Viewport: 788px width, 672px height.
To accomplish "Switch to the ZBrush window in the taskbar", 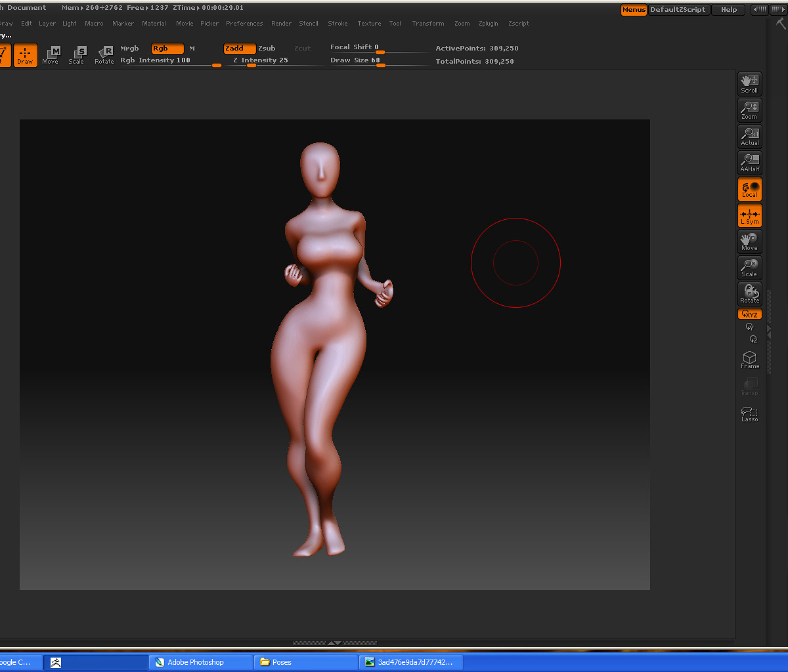I will [96, 662].
